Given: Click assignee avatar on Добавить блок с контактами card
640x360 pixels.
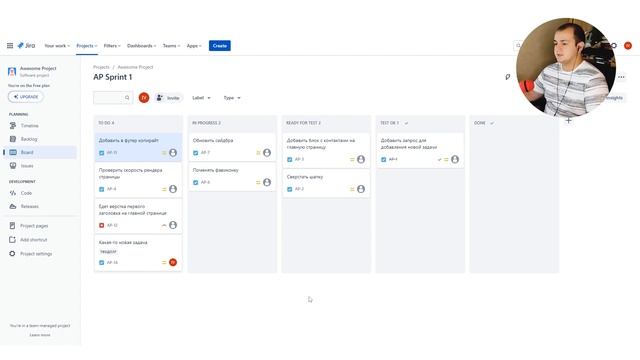Looking at the screenshot, I should pos(361,159).
